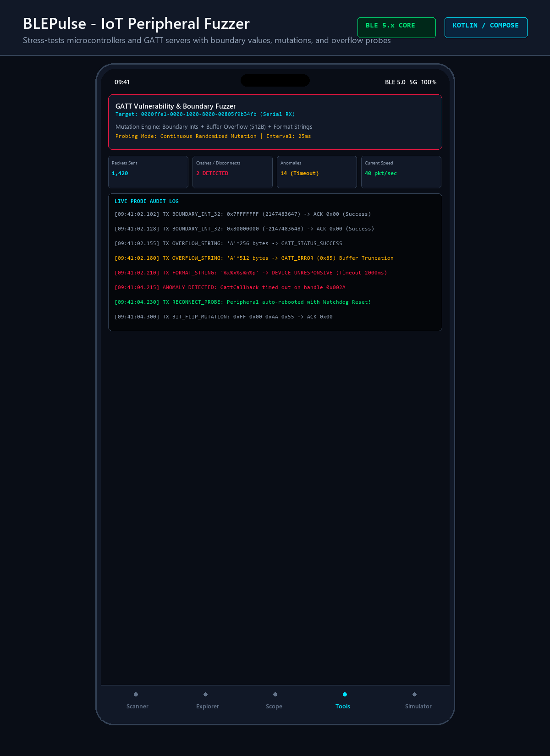Open the Anomalies stat card
The height and width of the screenshot is (756, 550).
(317, 172)
